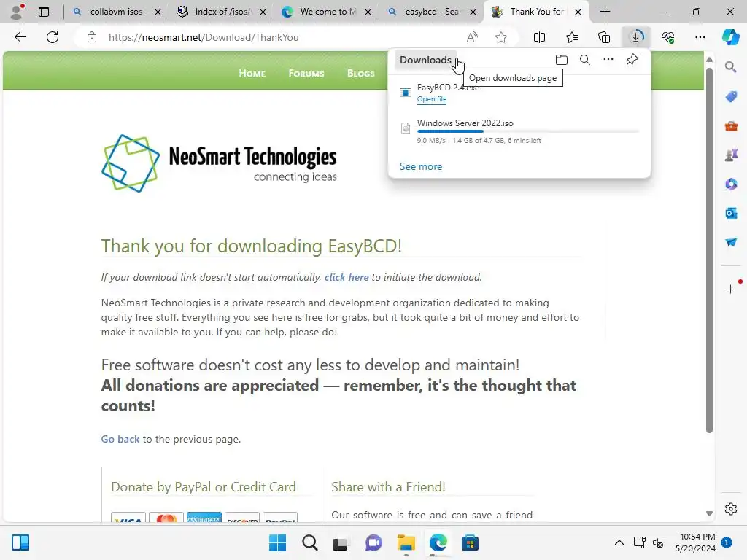Viewport: 747px width, 560px height.
Task: Switch to the Index of /isos/ tab
Action: tap(221, 12)
